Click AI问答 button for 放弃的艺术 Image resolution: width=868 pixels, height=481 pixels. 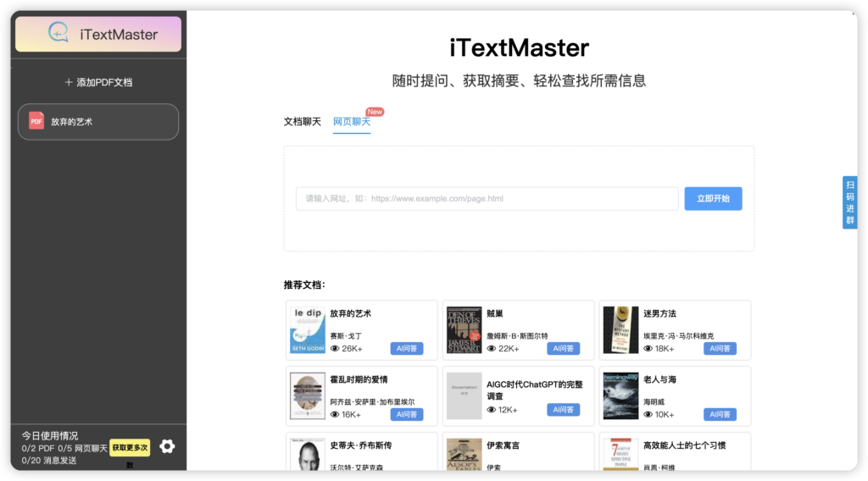[407, 348]
